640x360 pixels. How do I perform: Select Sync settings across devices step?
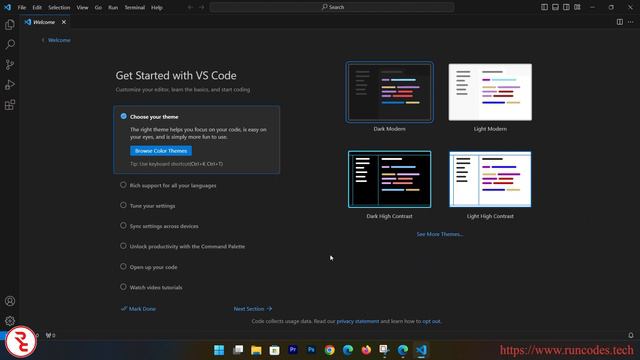tap(164, 226)
